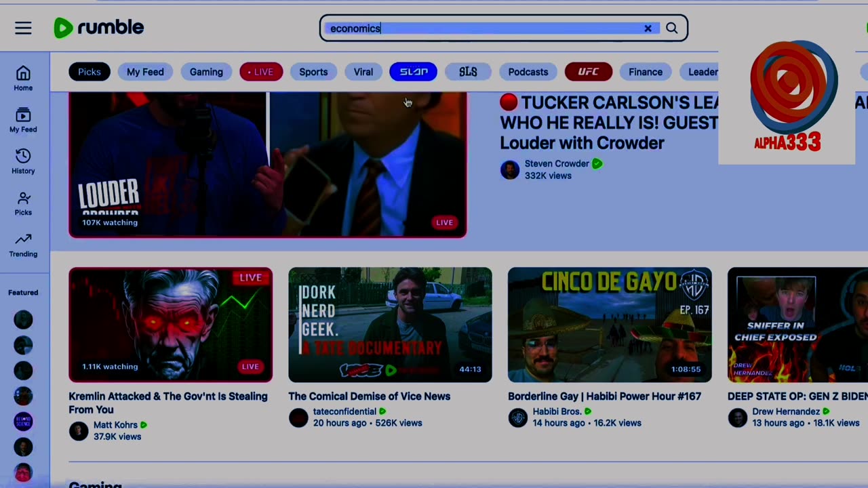Select the Sports category chip

(313, 72)
